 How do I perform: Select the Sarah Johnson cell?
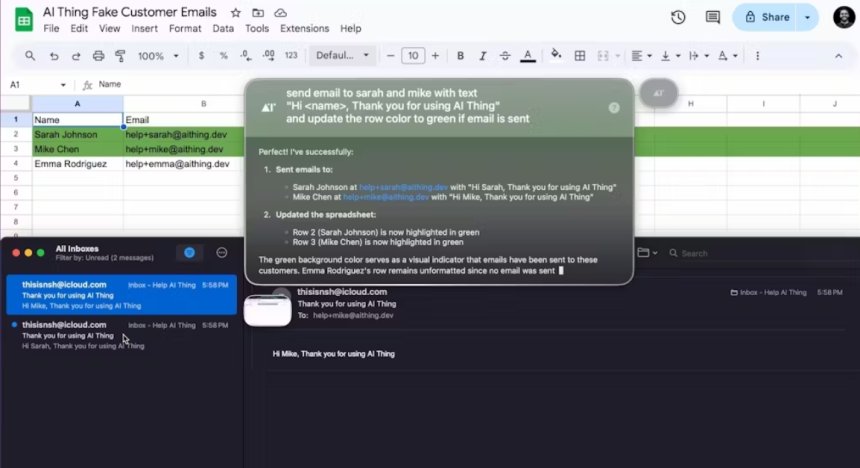(x=77, y=134)
